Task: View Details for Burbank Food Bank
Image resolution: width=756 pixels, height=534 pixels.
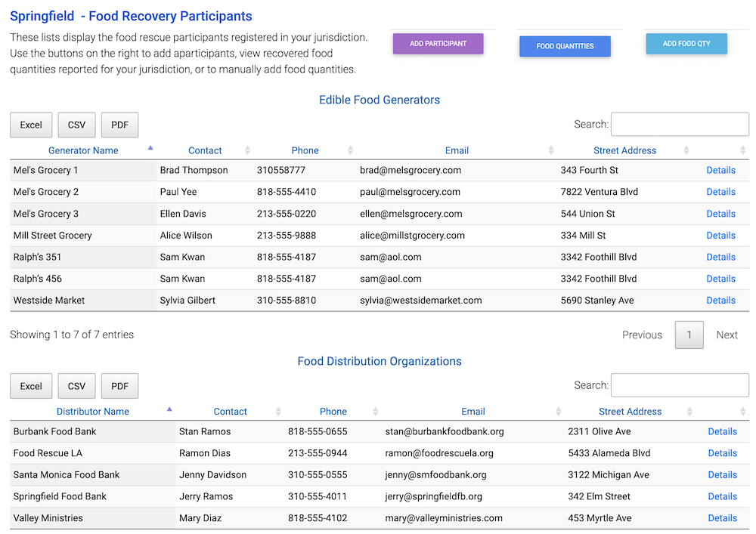Action: coord(722,432)
